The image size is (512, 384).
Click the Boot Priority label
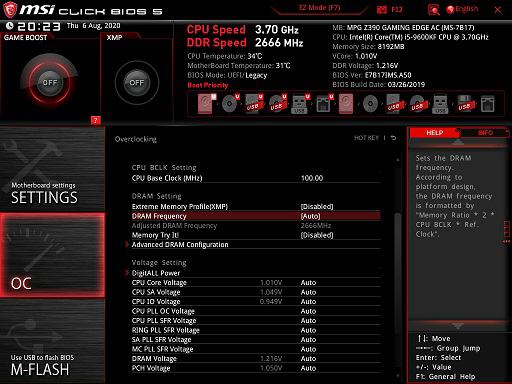[208, 85]
